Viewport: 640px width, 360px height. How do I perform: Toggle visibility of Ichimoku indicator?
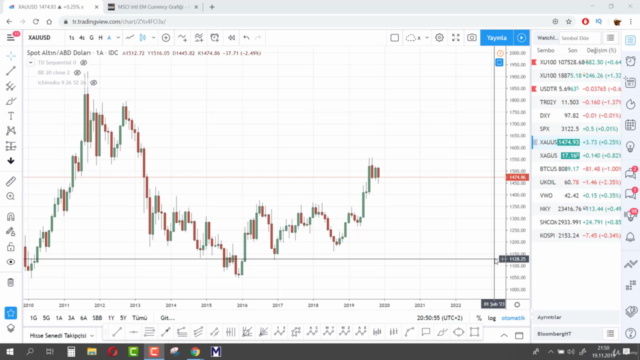click(93, 82)
